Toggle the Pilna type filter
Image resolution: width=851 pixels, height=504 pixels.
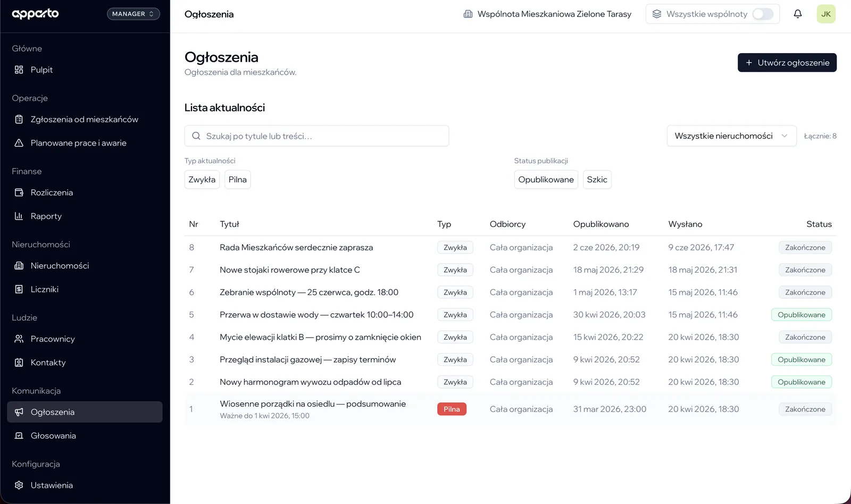[238, 180]
